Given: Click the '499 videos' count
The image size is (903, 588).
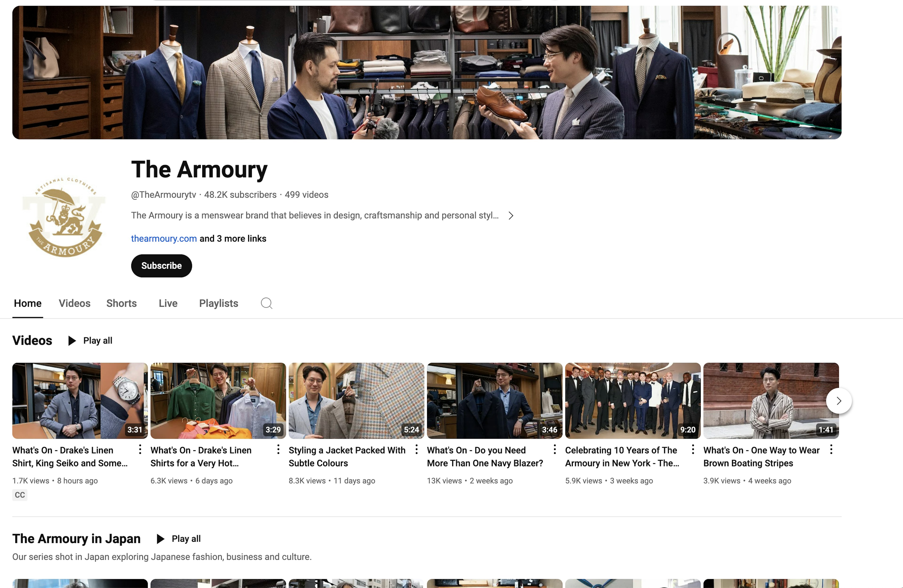Looking at the screenshot, I should coord(307,195).
